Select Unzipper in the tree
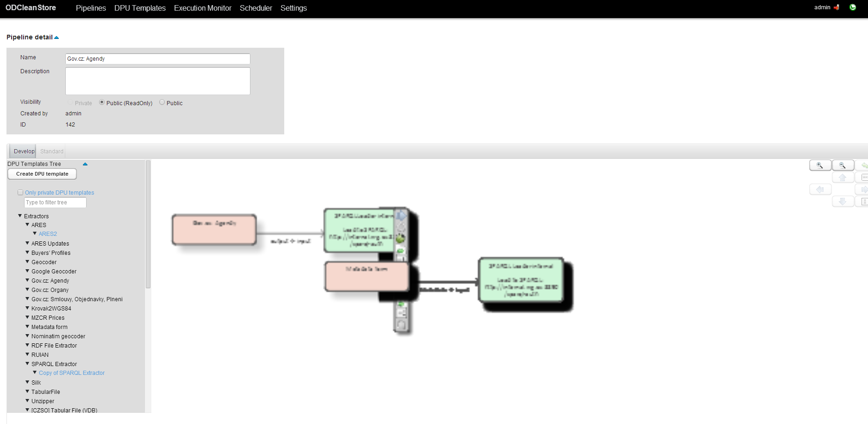This screenshot has height=424, width=868. 43,401
